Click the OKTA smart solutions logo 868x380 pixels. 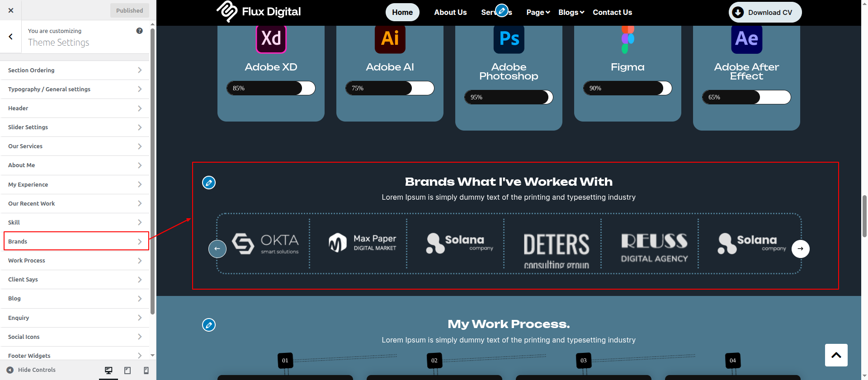point(265,244)
